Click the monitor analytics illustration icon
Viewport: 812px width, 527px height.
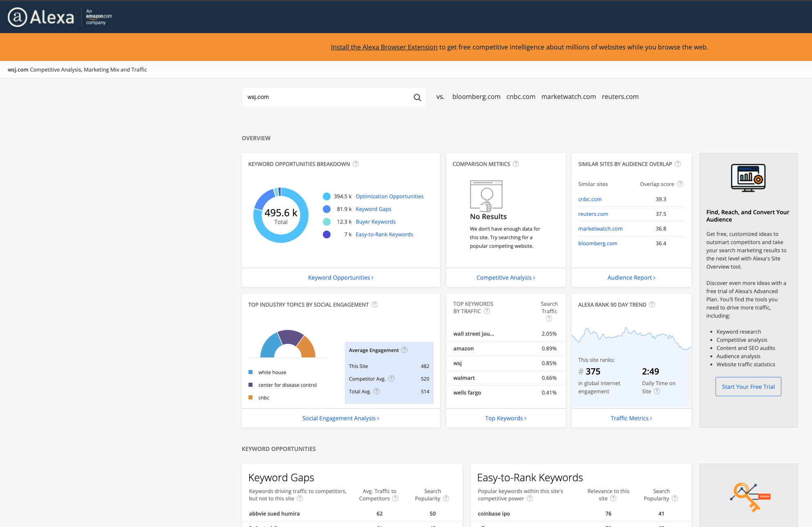[x=748, y=178]
